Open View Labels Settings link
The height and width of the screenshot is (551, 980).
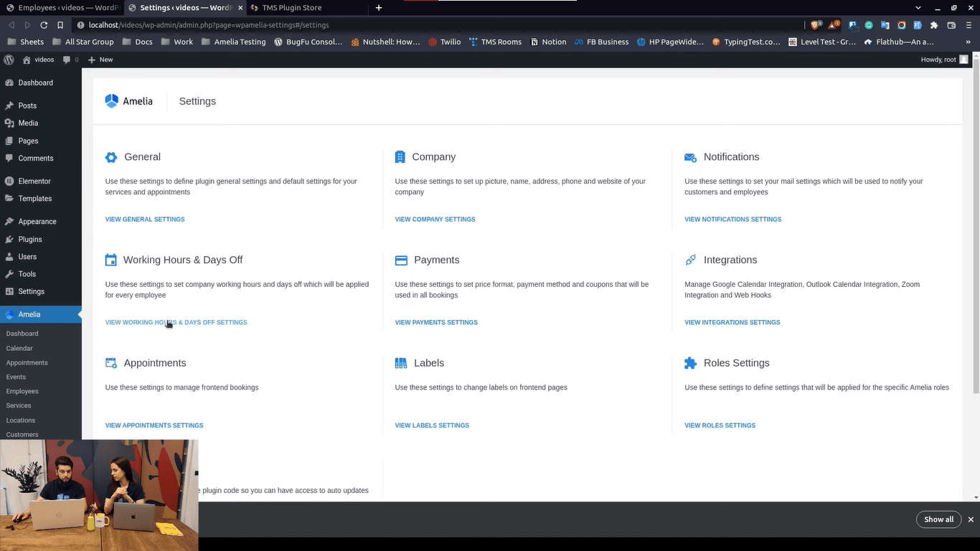click(432, 425)
